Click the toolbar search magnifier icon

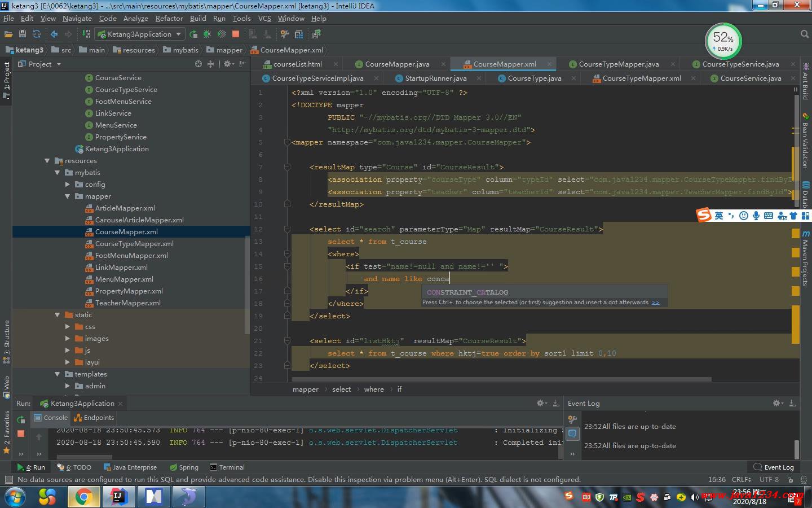pos(805,34)
